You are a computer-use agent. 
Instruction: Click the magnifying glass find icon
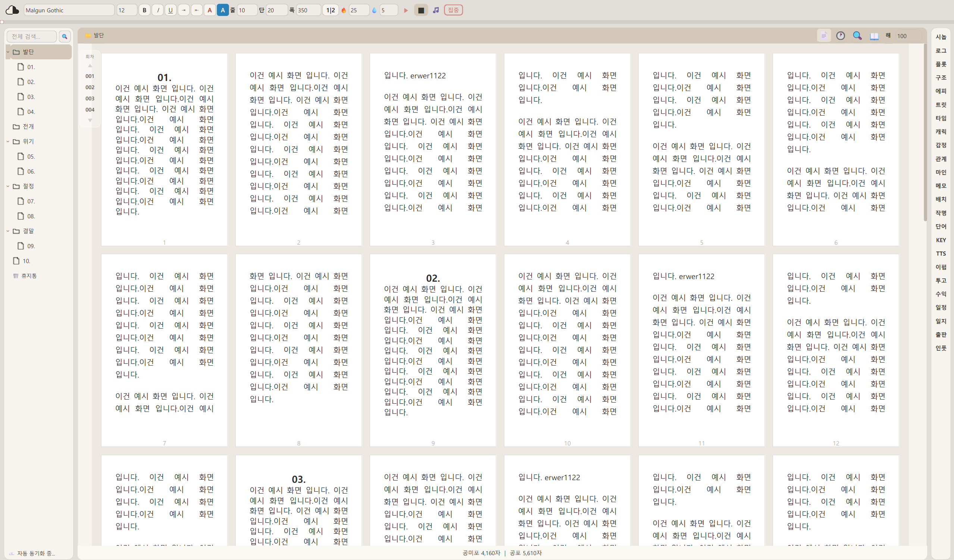click(857, 35)
